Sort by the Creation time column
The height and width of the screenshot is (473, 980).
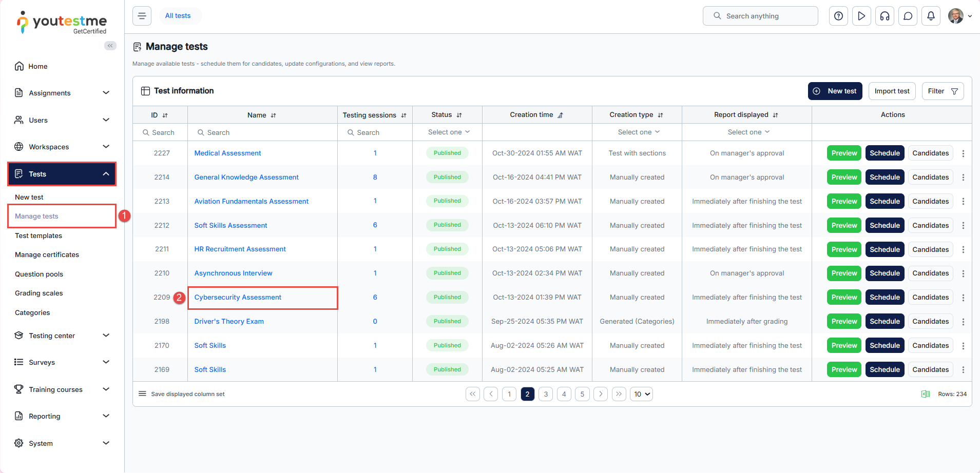[560, 115]
